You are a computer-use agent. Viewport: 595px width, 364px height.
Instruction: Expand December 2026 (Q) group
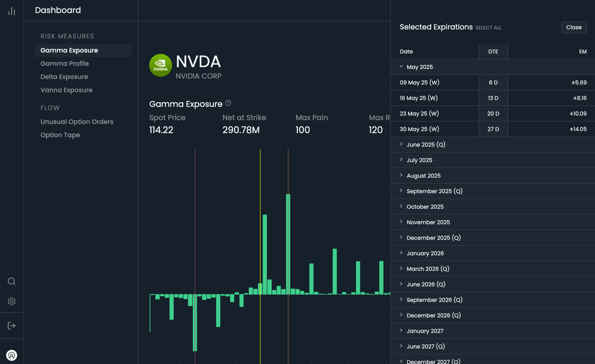[493, 315]
